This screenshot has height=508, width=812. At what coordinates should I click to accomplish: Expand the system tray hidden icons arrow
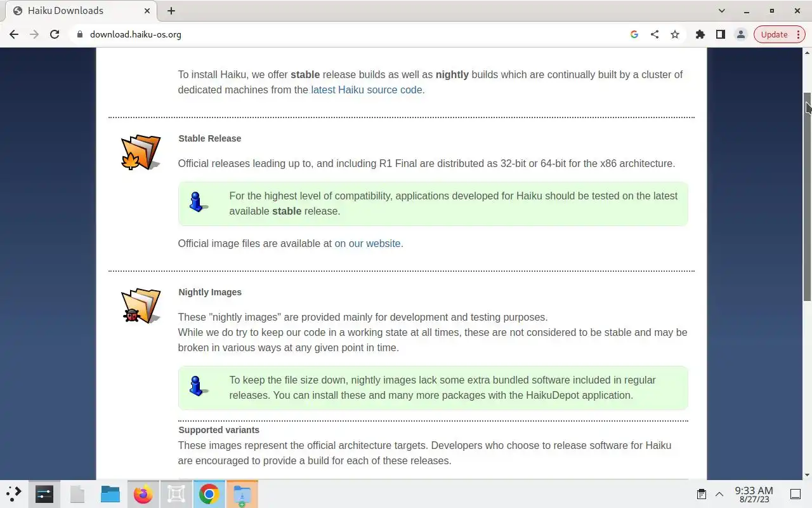coord(719,494)
